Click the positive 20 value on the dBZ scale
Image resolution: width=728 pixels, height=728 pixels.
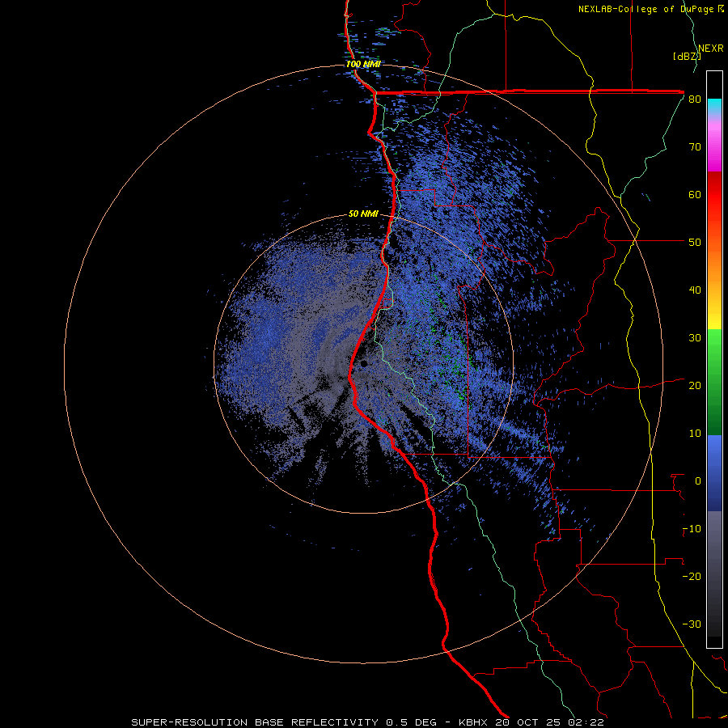695,386
